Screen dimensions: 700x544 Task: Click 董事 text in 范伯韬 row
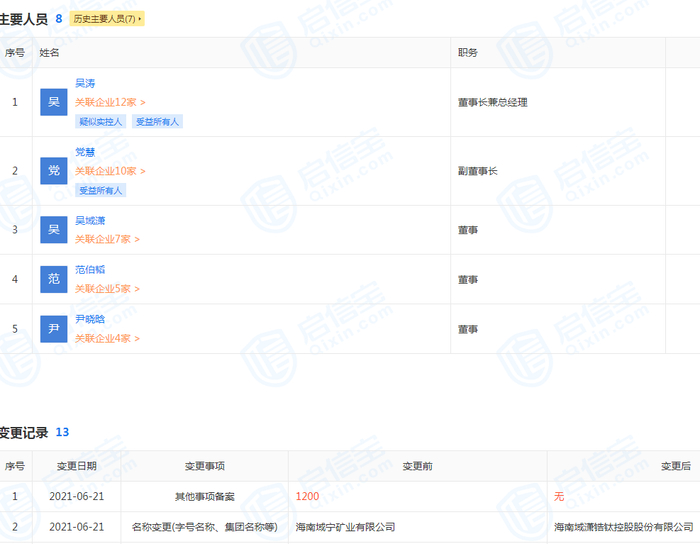468,280
